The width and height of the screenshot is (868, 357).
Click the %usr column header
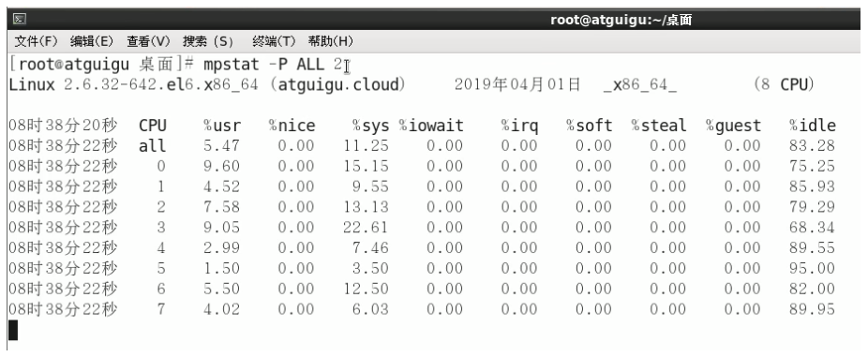pyautogui.click(x=222, y=126)
